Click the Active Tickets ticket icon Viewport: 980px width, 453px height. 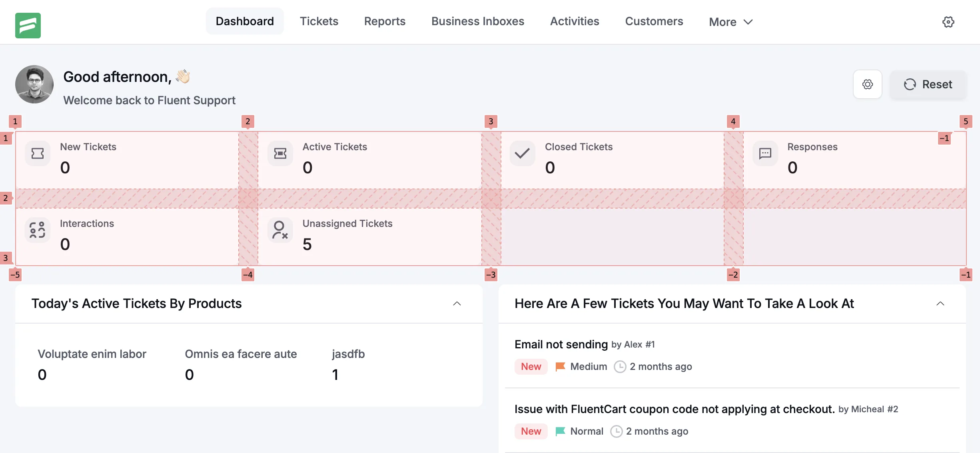pyautogui.click(x=279, y=153)
